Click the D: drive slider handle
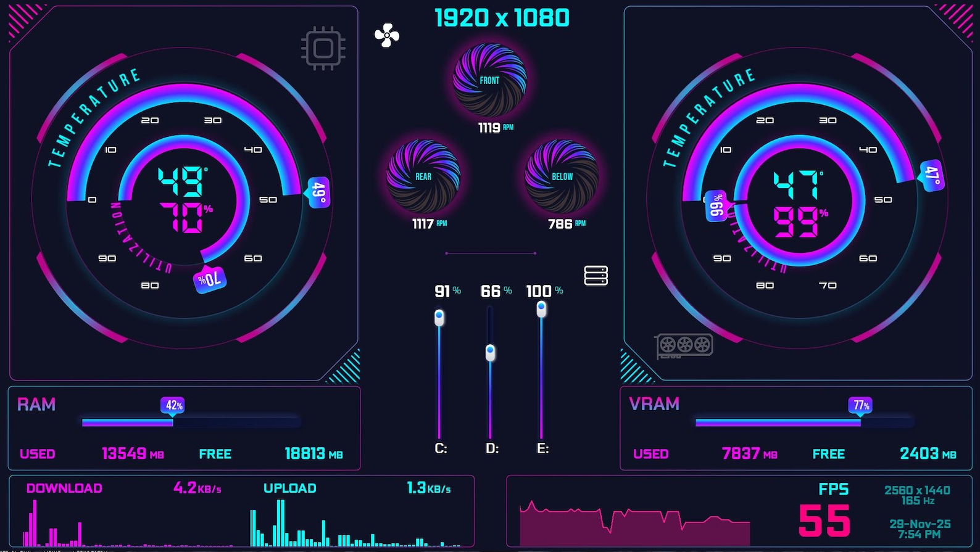Viewport: 980px width, 552px height. [x=491, y=353]
